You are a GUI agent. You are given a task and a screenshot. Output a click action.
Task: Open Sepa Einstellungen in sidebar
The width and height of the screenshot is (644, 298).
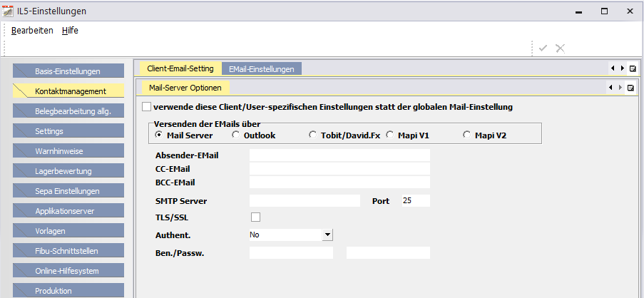[x=68, y=191]
